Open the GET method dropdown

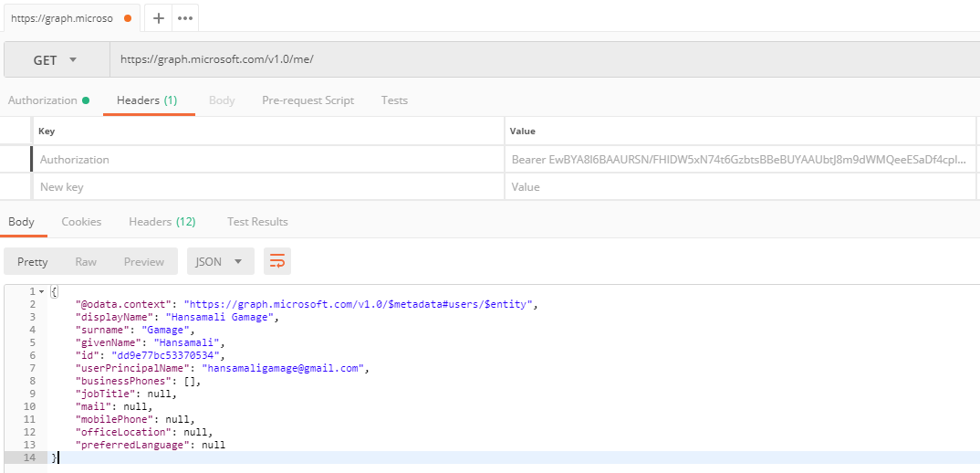point(57,60)
